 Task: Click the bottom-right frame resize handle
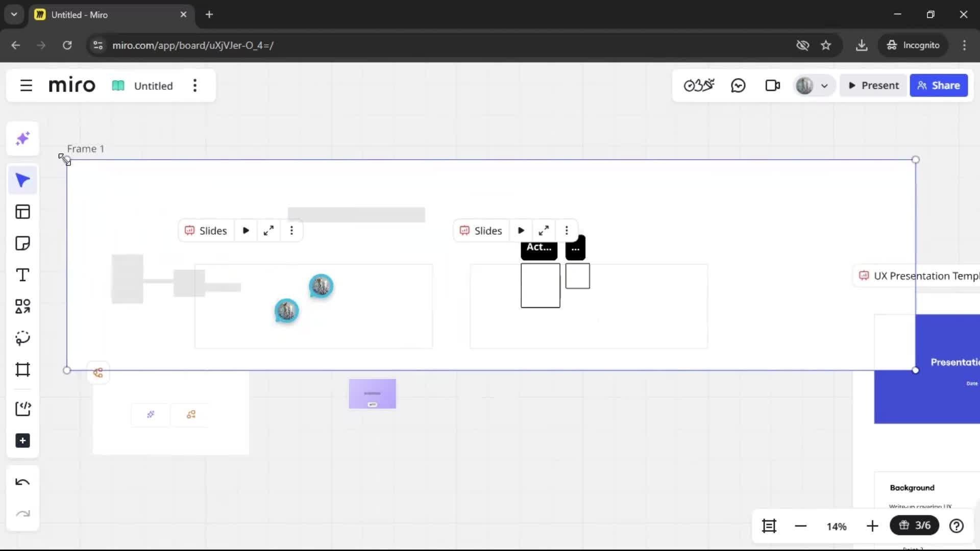tap(916, 370)
